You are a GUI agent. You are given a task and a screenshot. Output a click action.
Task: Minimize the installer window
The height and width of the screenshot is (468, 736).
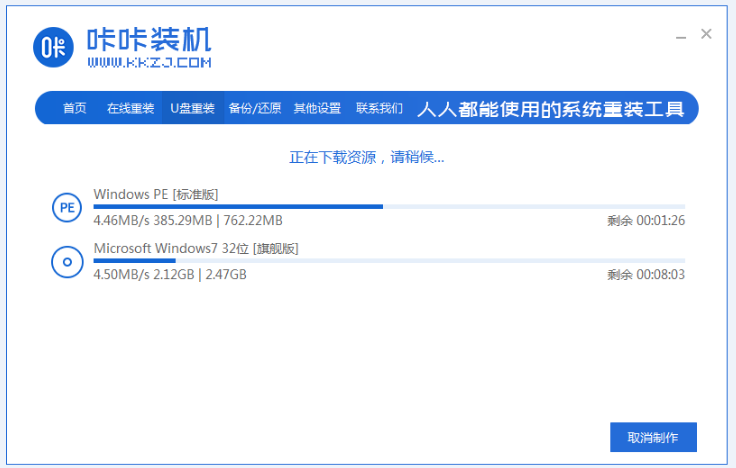pos(680,35)
